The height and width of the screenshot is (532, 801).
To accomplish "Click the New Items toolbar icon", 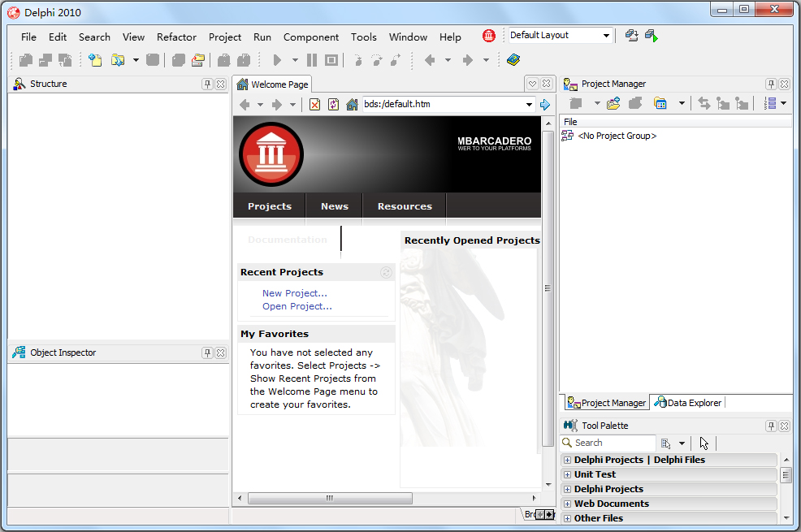I will coord(96,60).
